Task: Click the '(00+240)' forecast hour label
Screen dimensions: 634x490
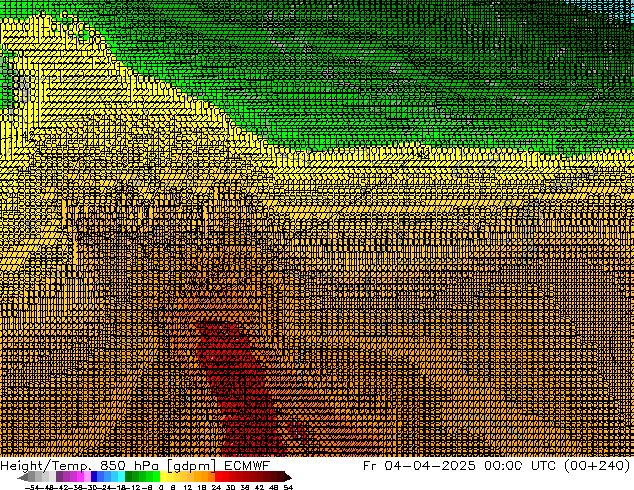Action: (x=596, y=466)
